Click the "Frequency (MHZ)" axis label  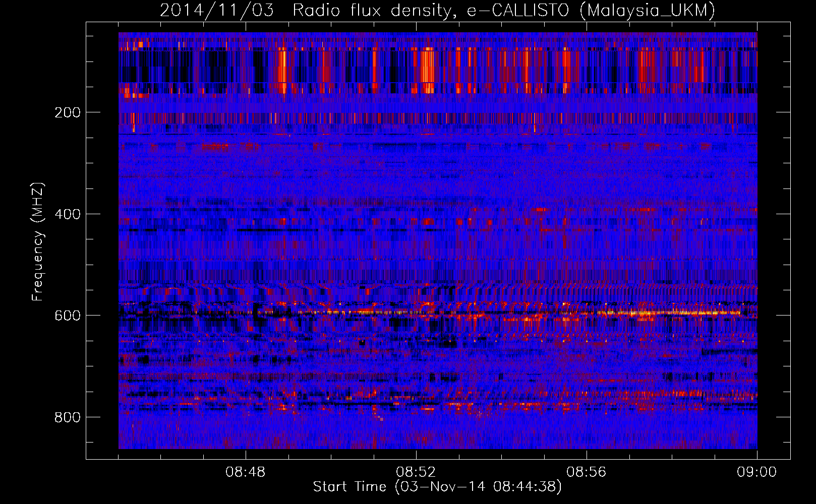pyautogui.click(x=38, y=241)
